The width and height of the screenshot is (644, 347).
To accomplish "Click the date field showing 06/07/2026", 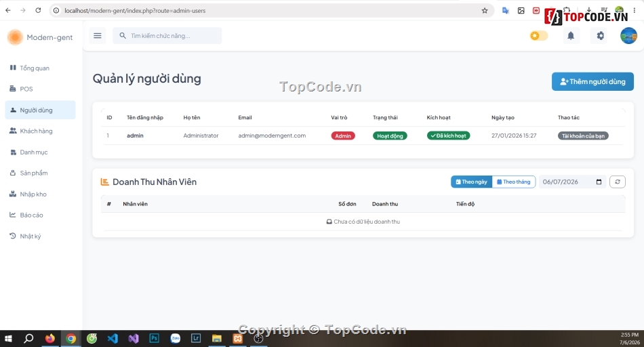I will point(573,182).
